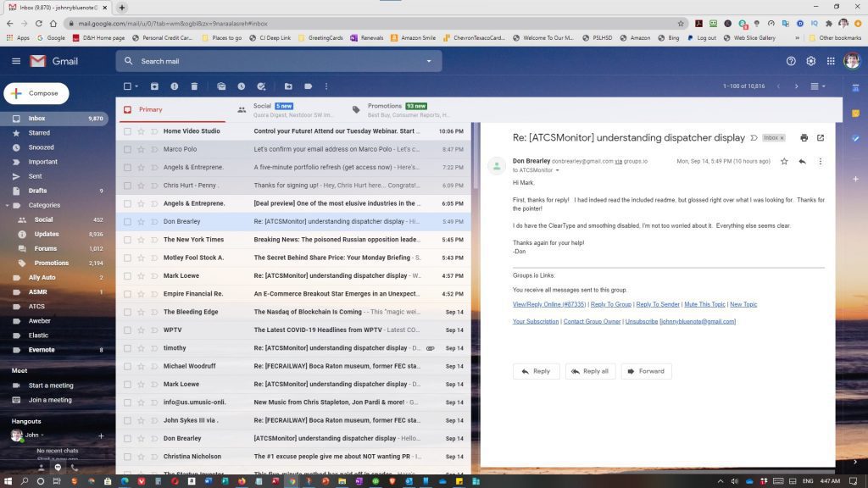This screenshot has width=868, height=488.
Task: Toggle the main select-all checkbox
Action: point(127,86)
